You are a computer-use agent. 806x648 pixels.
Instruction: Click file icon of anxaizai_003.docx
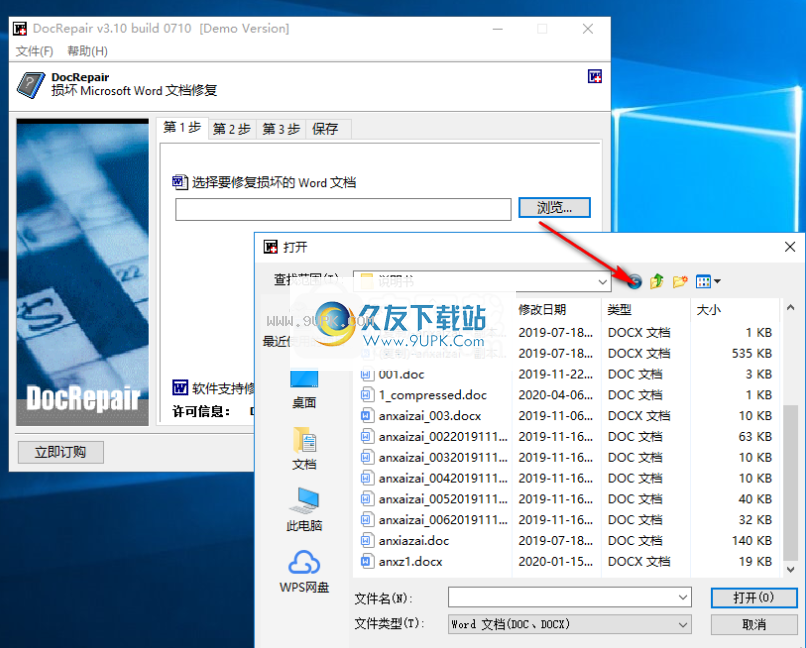[x=366, y=415]
